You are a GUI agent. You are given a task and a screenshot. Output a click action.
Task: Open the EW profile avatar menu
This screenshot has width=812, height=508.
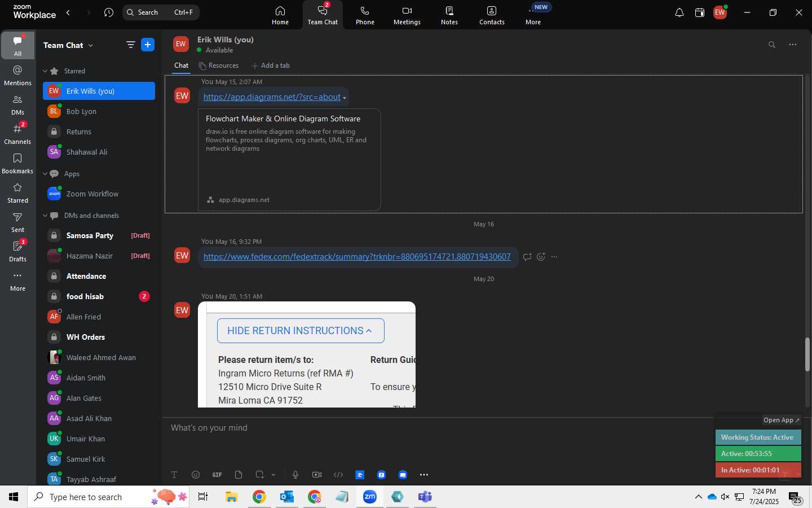pyautogui.click(x=720, y=12)
